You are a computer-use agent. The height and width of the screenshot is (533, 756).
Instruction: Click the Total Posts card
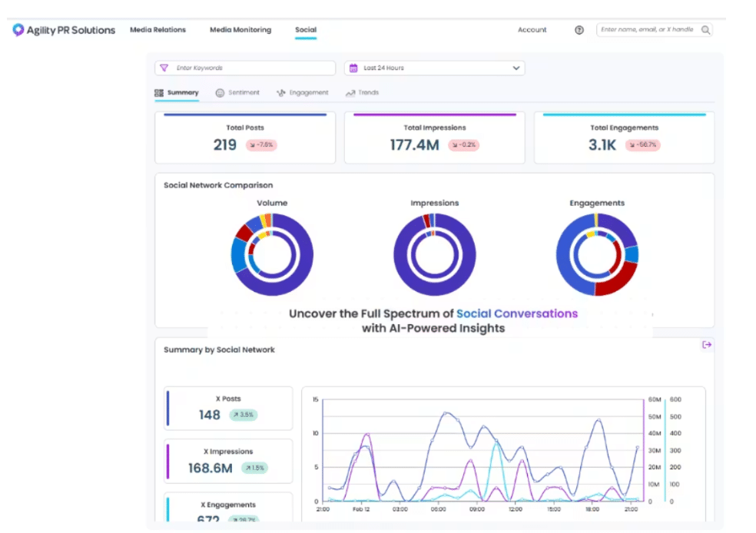[x=245, y=137]
